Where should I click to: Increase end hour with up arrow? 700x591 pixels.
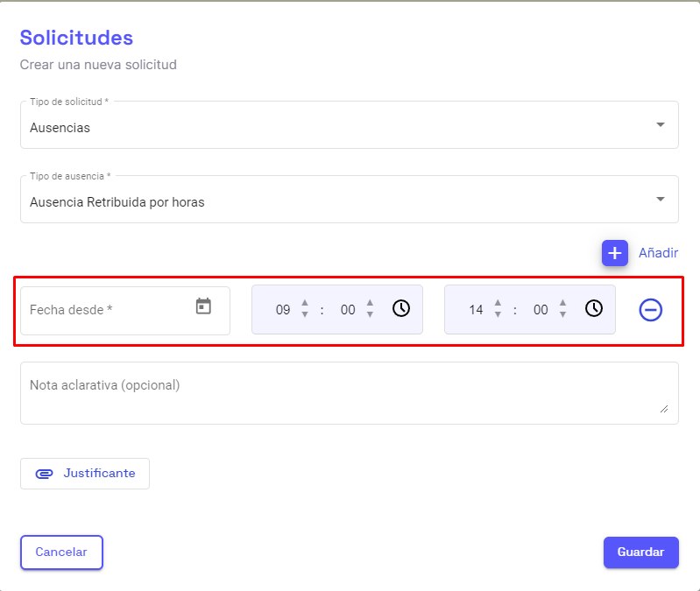pos(498,303)
